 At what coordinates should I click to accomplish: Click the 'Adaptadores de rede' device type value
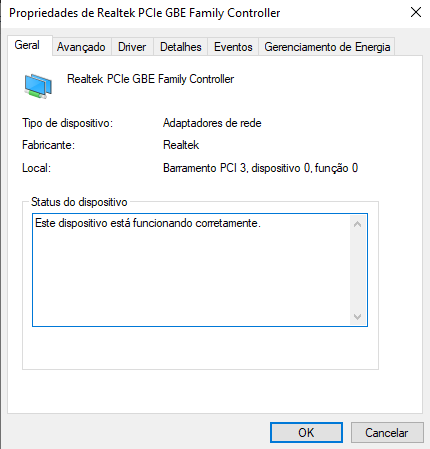(212, 123)
